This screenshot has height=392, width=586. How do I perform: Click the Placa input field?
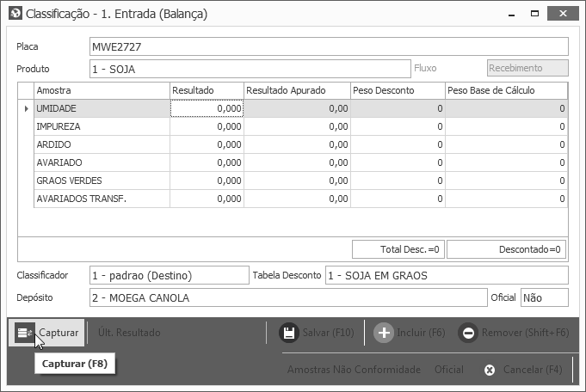(x=329, y=46)
